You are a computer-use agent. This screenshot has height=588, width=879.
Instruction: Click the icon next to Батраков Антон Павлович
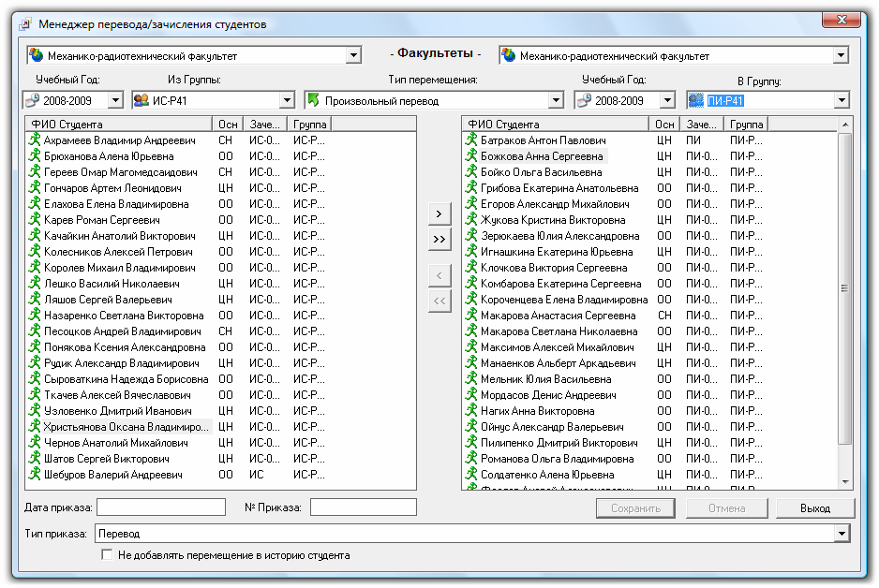tap(472, 140)
